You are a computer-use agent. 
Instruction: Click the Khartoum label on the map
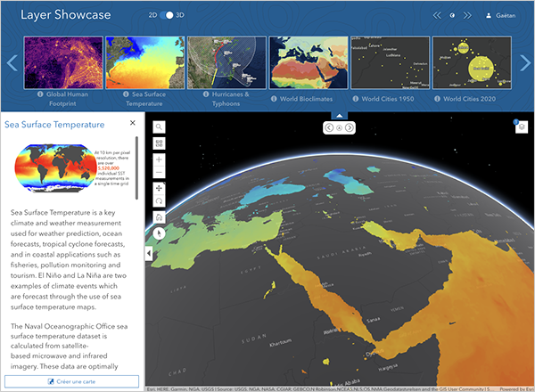pyautogui.click(x=281, y=342)
